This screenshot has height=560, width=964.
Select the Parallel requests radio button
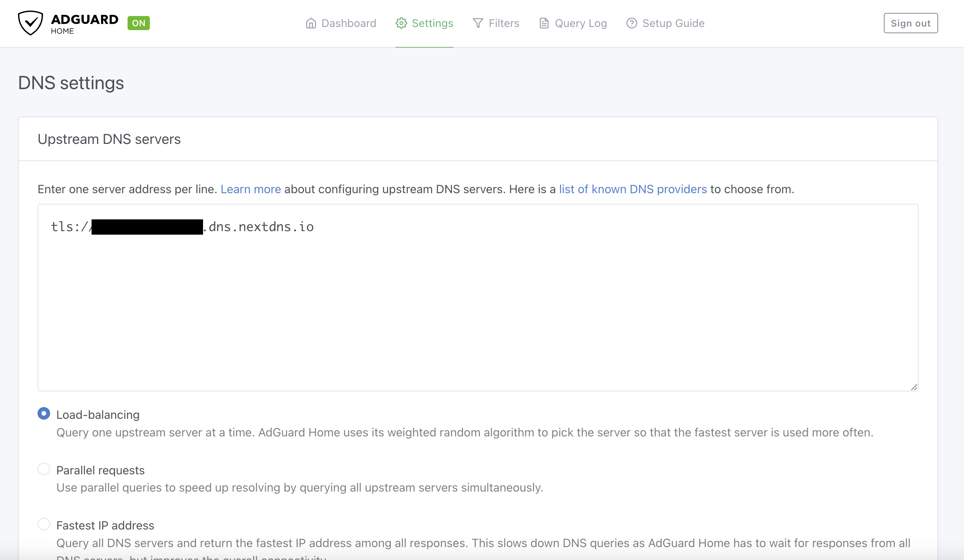[x=43, y=469]
